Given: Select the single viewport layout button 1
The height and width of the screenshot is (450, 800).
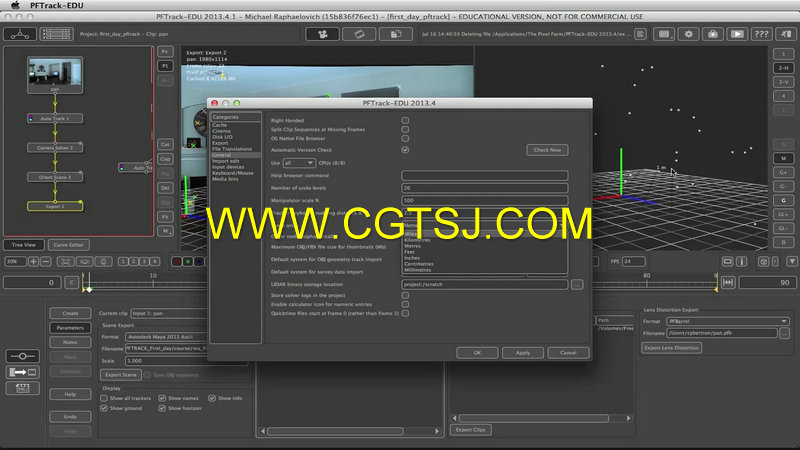Looking at the screenshot, I should 783,54.
